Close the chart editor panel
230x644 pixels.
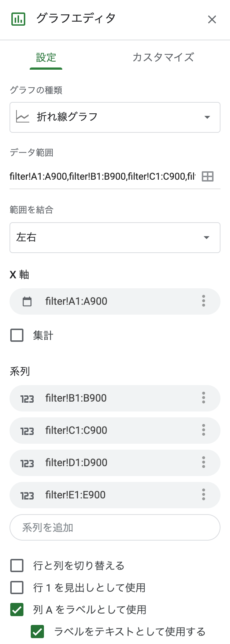point(212,19)
